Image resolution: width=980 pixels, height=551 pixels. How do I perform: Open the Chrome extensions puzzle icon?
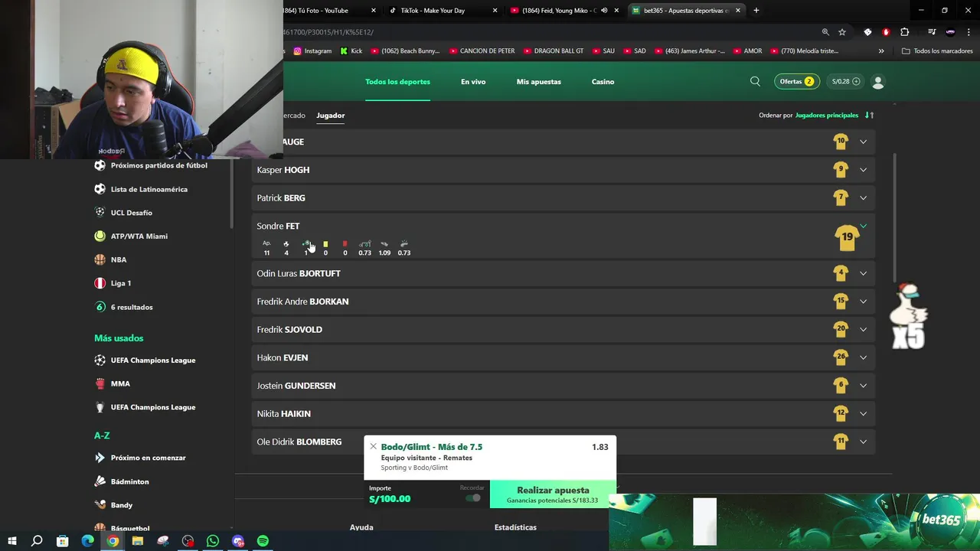[905, 32]
